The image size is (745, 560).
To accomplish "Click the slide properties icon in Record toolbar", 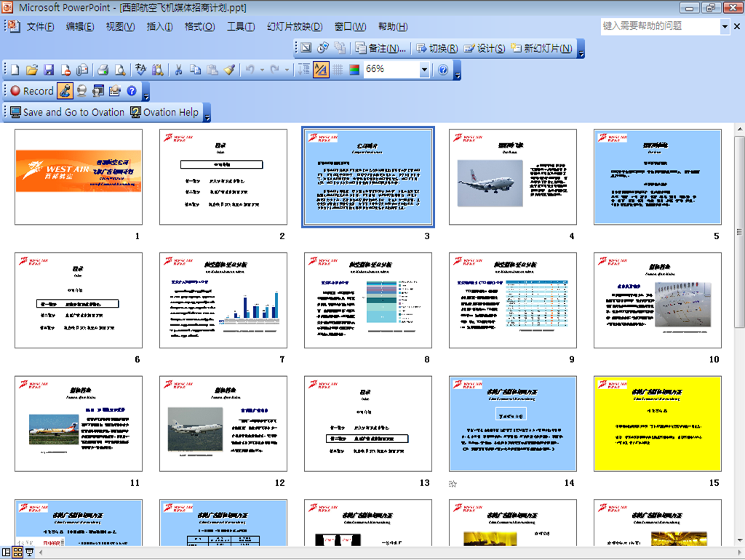I will pyautogui.click(x=115, y=91).
